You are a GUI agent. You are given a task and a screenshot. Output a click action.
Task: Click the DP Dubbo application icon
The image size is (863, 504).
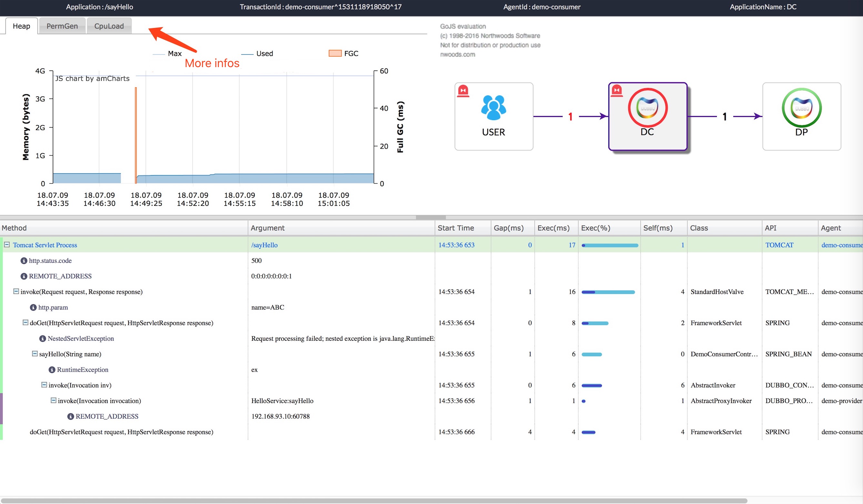801,107
